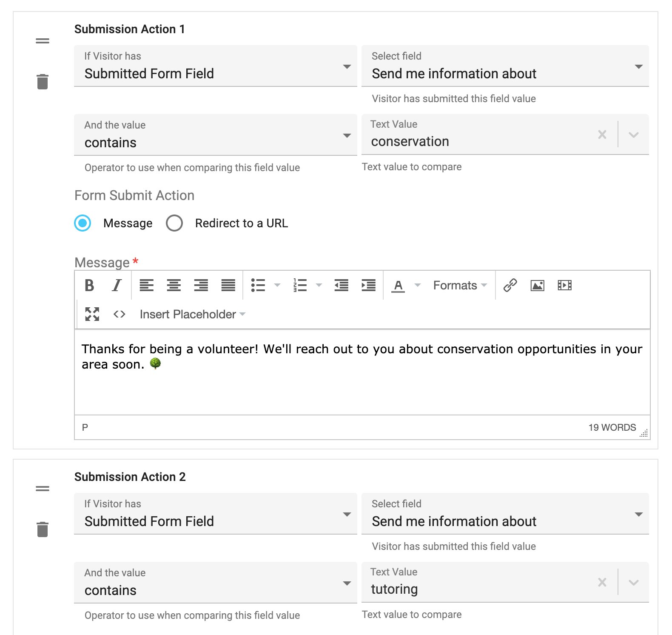Grab the drag handle of Submission Action 2
Screen dimensions: 672x635
[43, 489]
